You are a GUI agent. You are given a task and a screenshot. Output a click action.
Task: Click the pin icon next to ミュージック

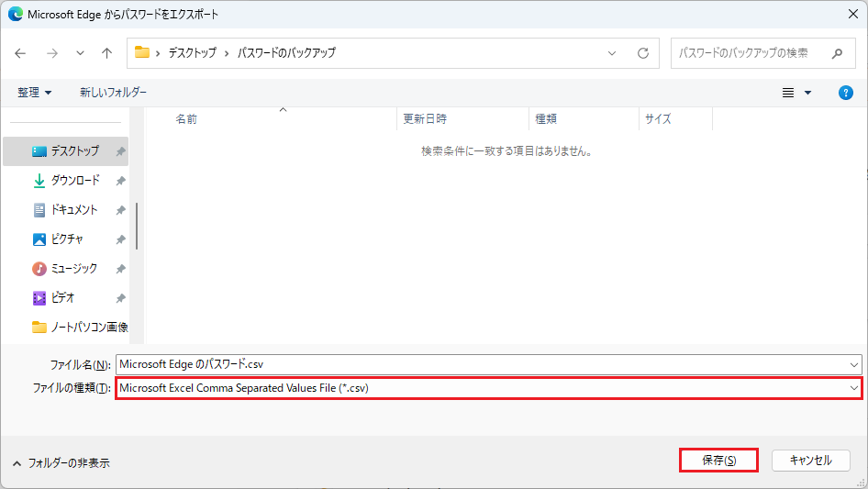pos(120,269)
